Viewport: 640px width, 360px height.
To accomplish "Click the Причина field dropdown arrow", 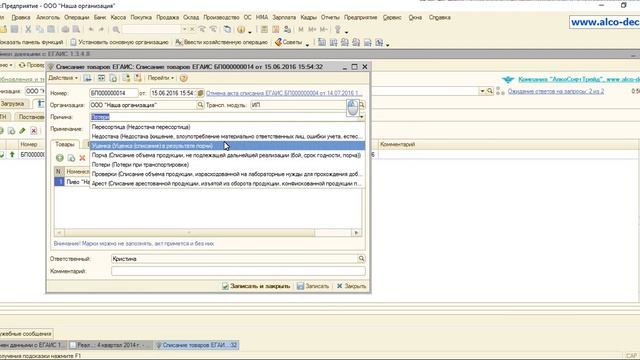I will (362, 117).
